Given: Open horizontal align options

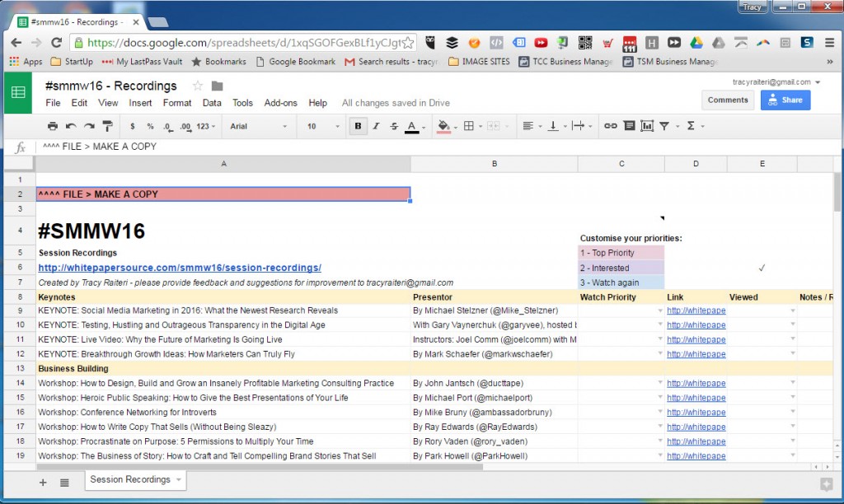Looking at the screenshot, I should pos(528,126).
